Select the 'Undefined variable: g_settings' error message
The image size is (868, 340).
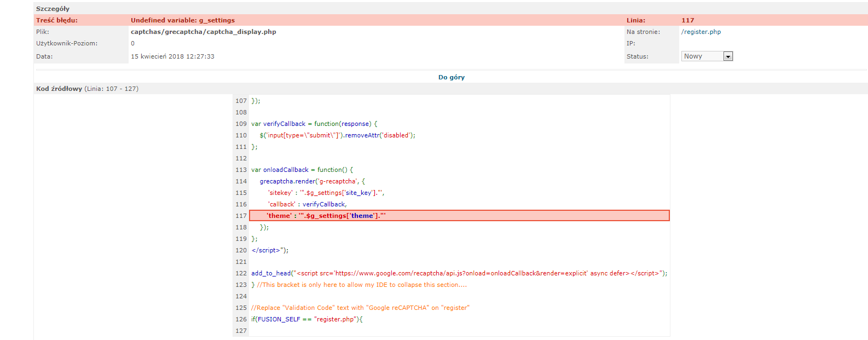183,20
